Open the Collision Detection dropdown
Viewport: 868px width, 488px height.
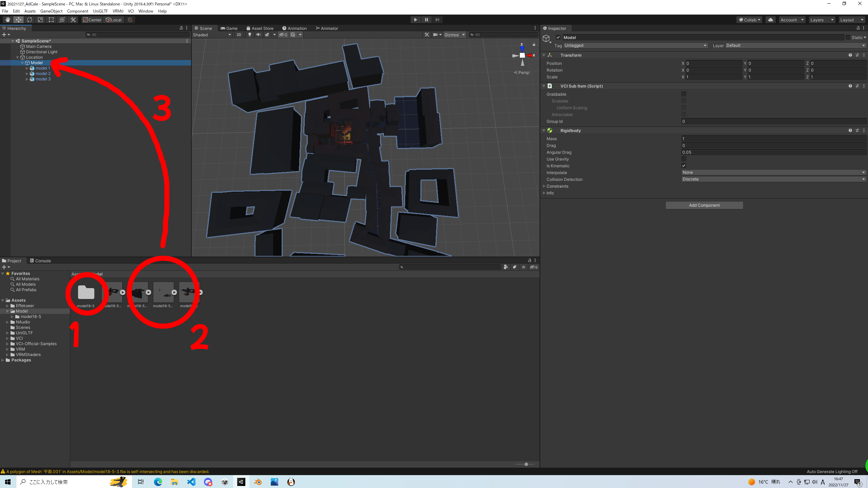(773, 179)
